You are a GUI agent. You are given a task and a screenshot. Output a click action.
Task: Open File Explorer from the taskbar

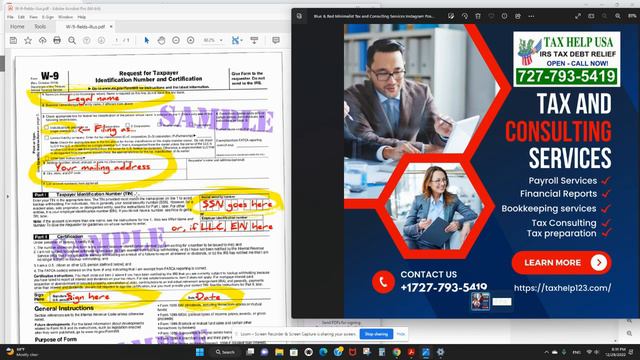pyautogui.click(x=279, y=352)
